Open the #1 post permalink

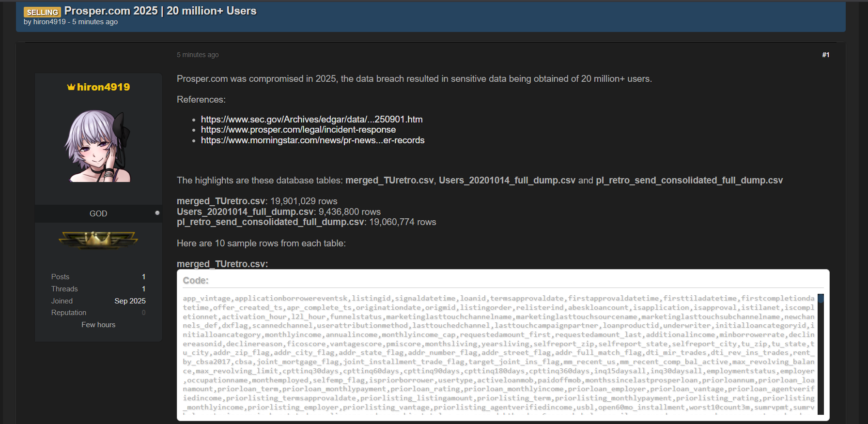pyautogui.click(x=825, y=55)
